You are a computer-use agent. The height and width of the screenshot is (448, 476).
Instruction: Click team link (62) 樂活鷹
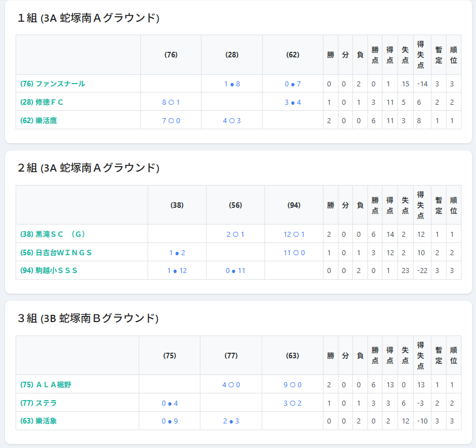tap(38, 120)
